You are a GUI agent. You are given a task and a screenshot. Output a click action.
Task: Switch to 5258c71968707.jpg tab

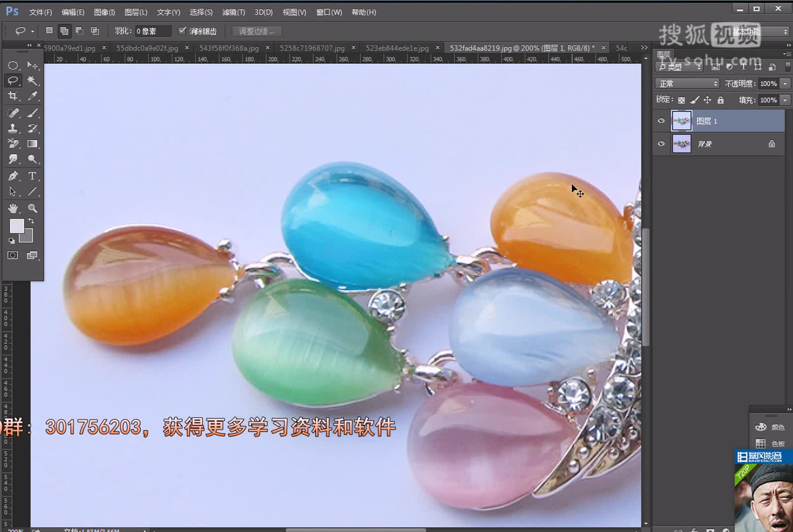[312, 48]
